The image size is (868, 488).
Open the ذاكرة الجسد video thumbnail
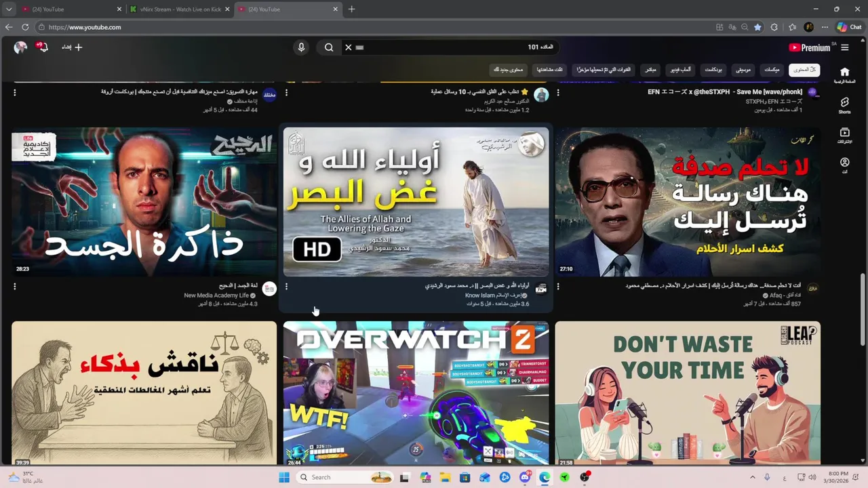144,202
